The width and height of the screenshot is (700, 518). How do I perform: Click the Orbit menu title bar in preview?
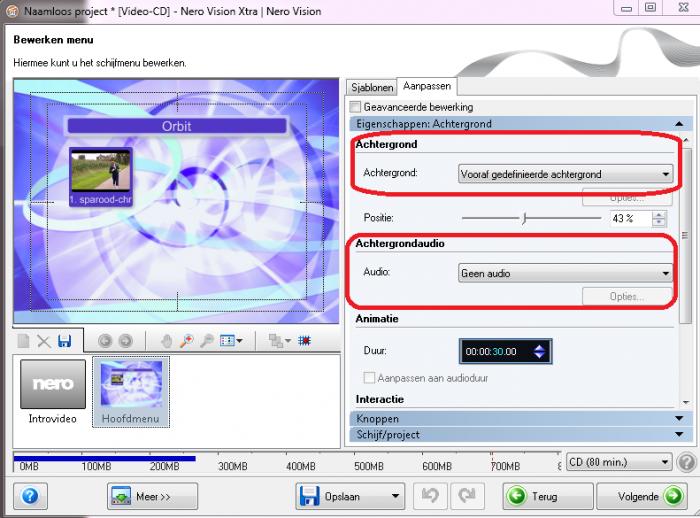pos(177,126)
